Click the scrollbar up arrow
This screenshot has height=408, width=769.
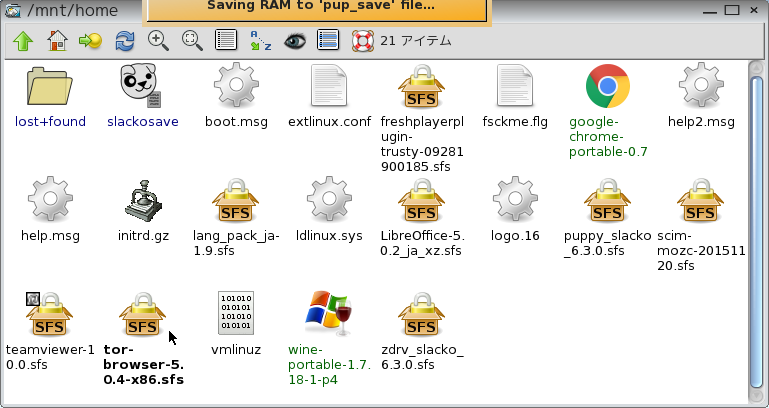coord(757,68)
